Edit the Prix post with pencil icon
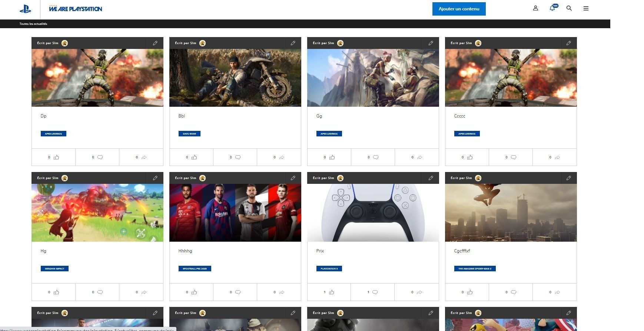Viewport: 644px width, 331px height. (431, 178)
